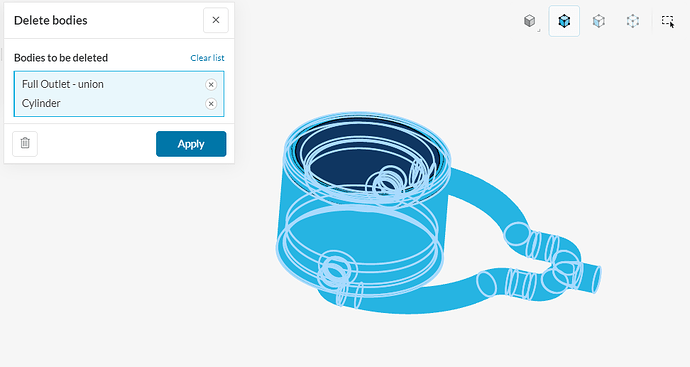The width and height of the screenshot is (690, 367).
Task: Click the circular port on the cylinder's front
Action: (334, 267)
